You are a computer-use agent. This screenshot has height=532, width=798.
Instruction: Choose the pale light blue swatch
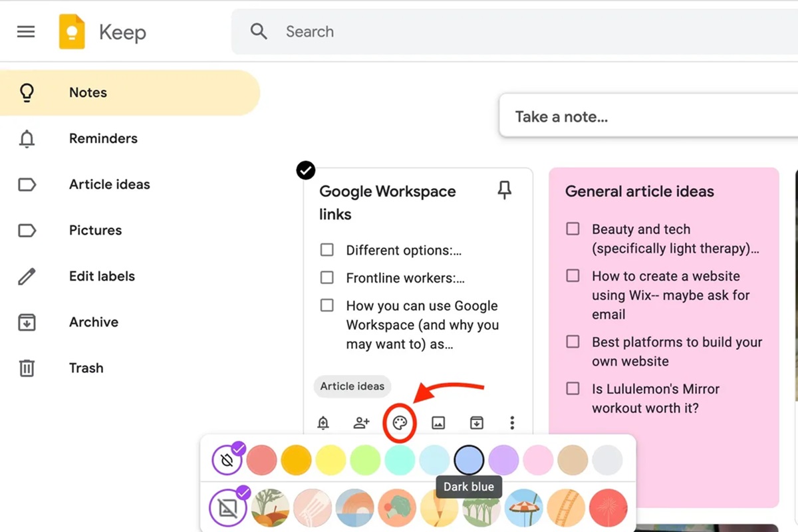click(434, 460)
